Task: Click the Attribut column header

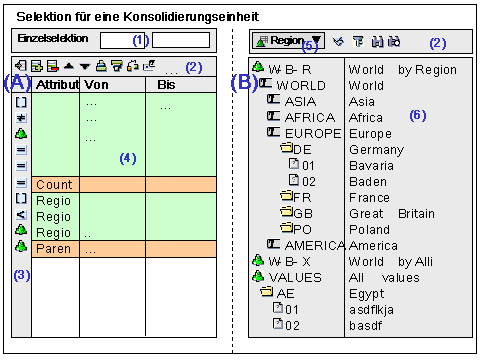Action: click(x=56, y=85)
